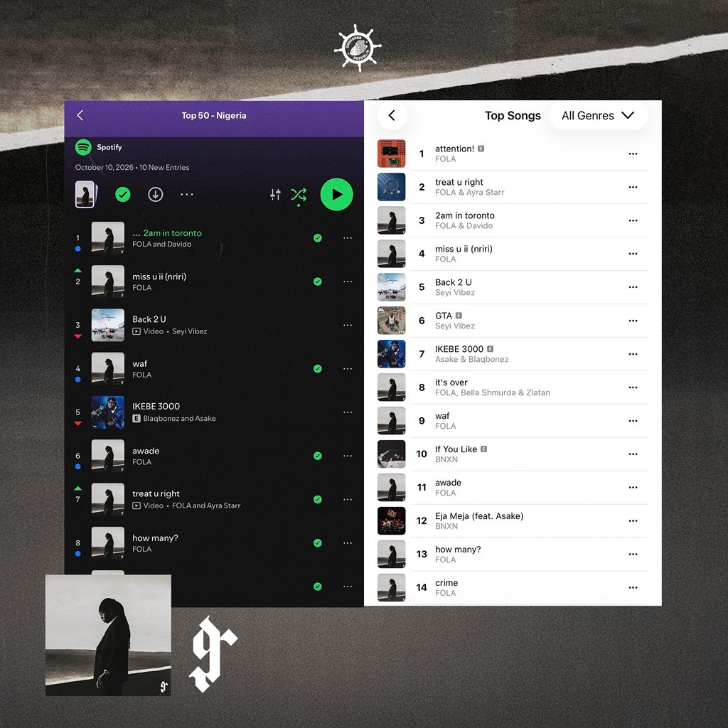Open the playlist cover thumbnail in Spotify
The image size is (728, 728).
tap(86, 194)
